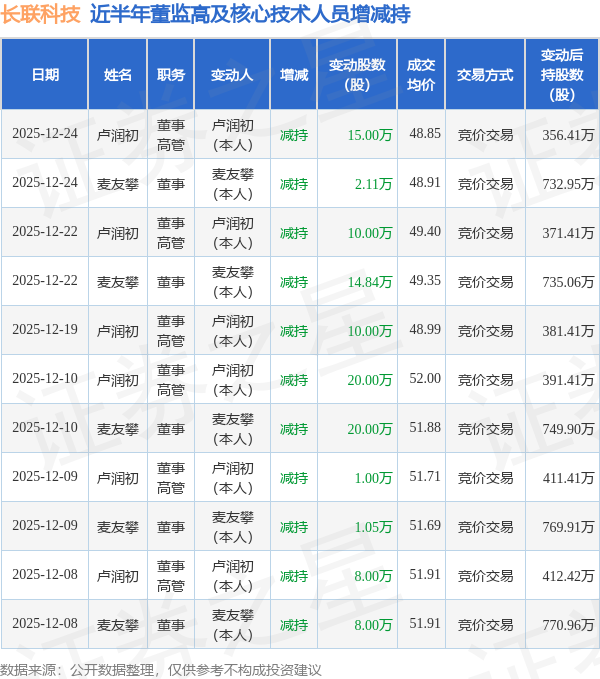Image resolution: width=600 pixels, height=679 pixels.
Task: Click holdings value 770.96万
Action: click(x=568, y=625)
